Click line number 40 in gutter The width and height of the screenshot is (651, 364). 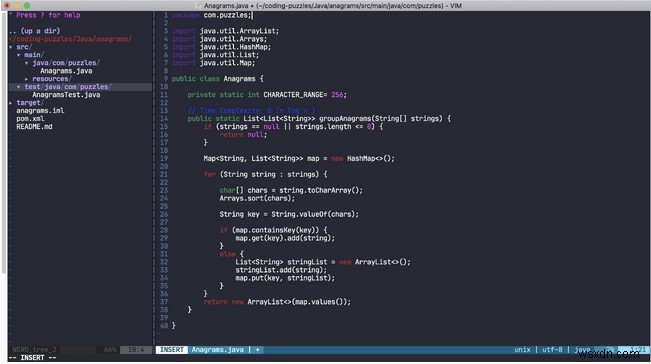164,326
